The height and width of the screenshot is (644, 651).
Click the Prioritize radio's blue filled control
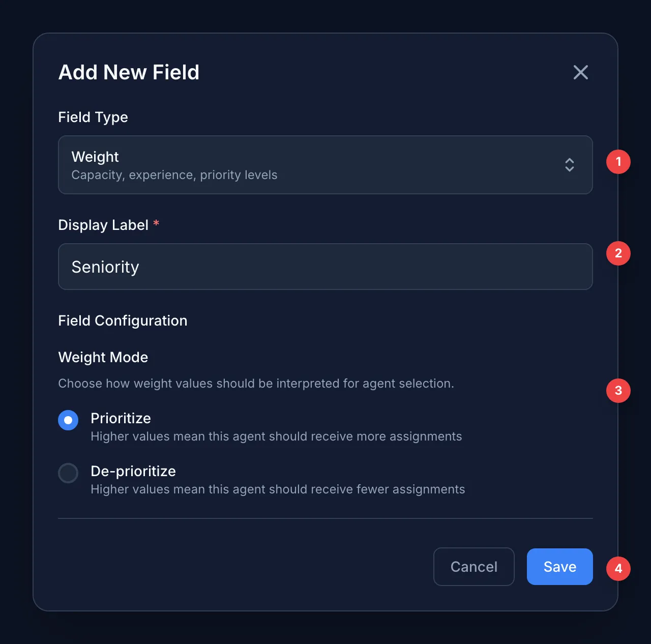[68, 420]
